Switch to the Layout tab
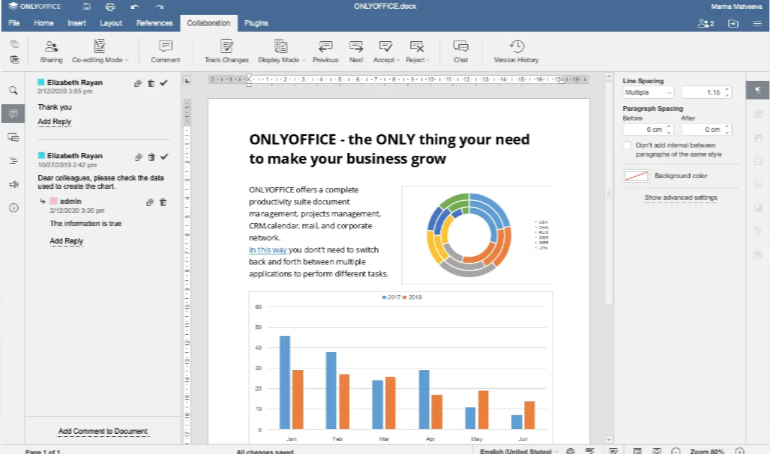Viewport: 770px width, 454px height. click(x=110, y=23)
